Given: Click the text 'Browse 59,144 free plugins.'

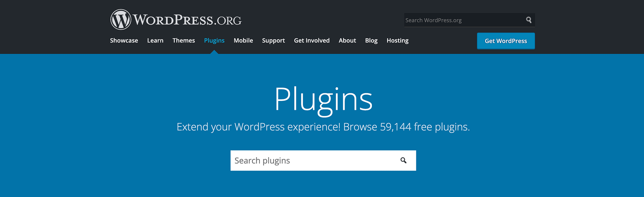Looking at the screenshot, I should click(x=406, y=127).
